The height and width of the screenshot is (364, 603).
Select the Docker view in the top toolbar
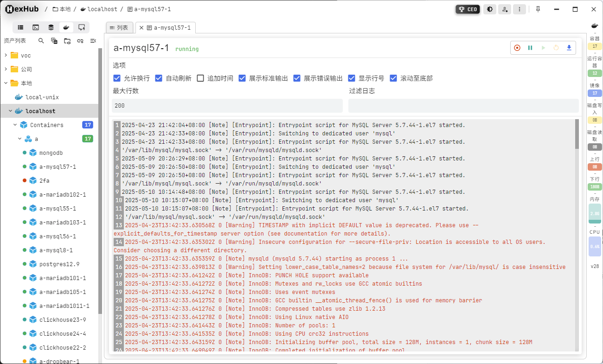pos(66,27)
